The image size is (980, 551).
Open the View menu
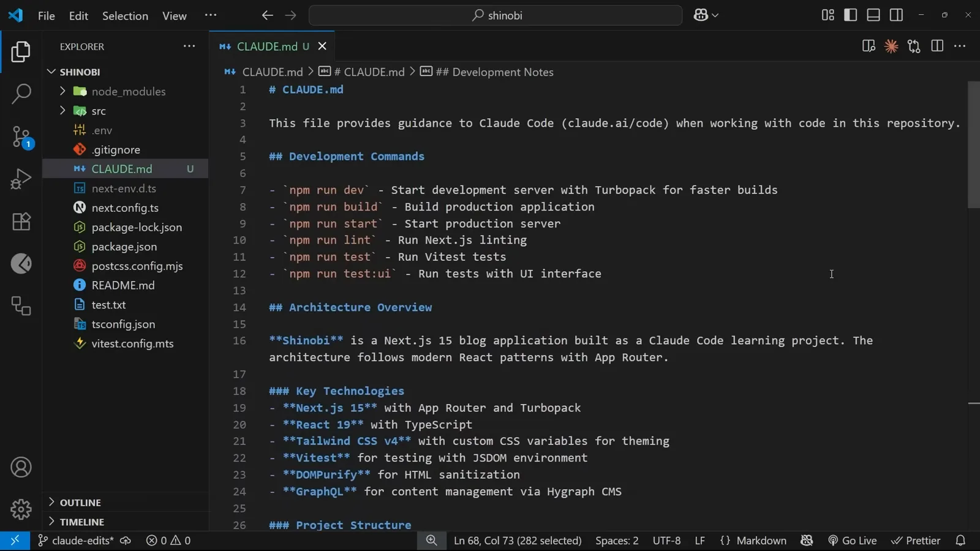(175, 16)
